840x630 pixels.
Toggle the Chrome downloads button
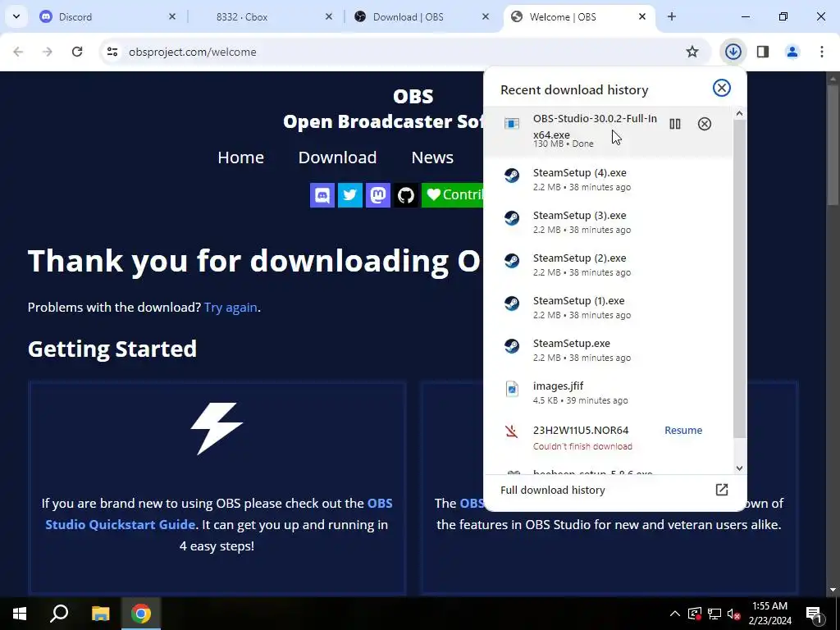coord(733,52)
